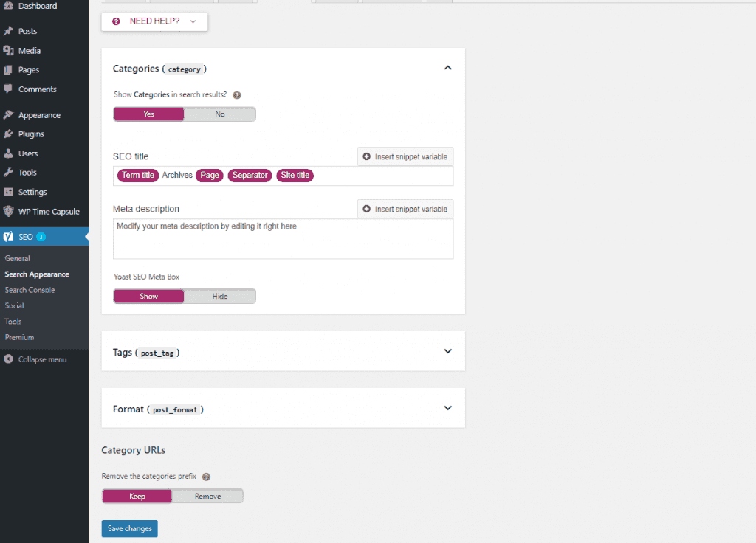Click the help icon beside Show Categories
This screenshot has height=543, width=756.
click(236, 94)
